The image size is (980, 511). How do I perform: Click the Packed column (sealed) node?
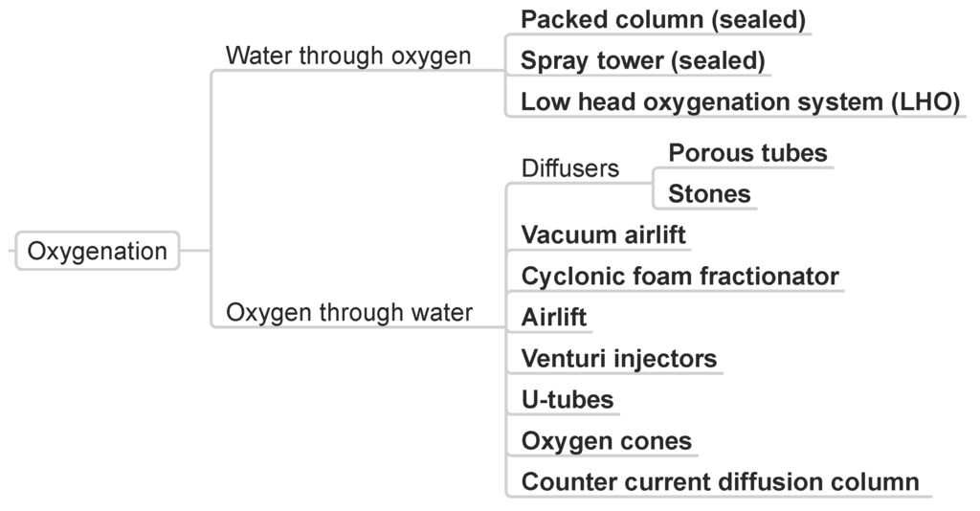662,19
